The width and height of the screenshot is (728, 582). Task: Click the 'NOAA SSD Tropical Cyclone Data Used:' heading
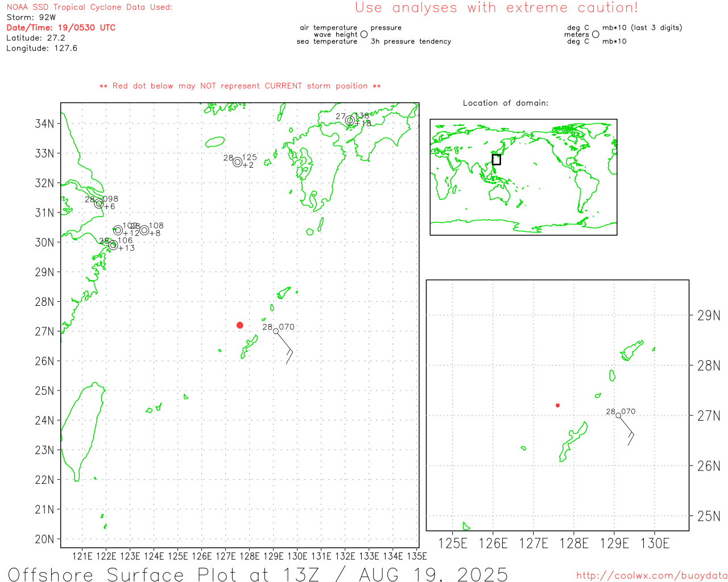[89, 7]
